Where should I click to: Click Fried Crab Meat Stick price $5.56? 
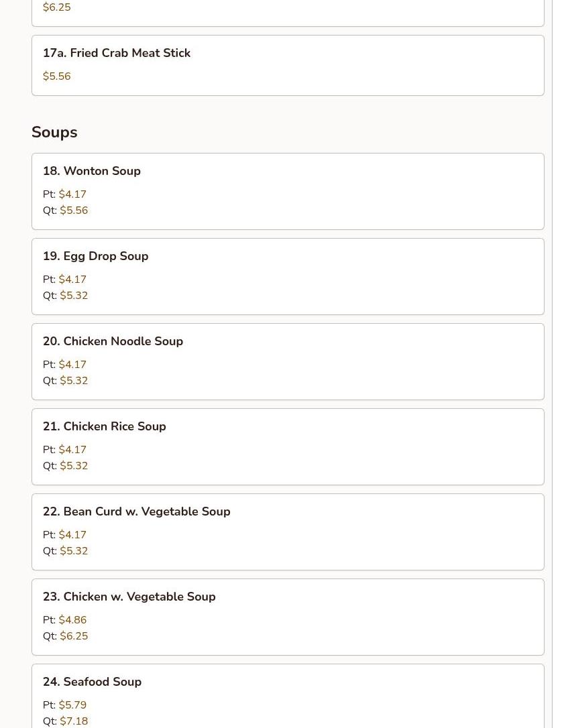click(56, 76)
